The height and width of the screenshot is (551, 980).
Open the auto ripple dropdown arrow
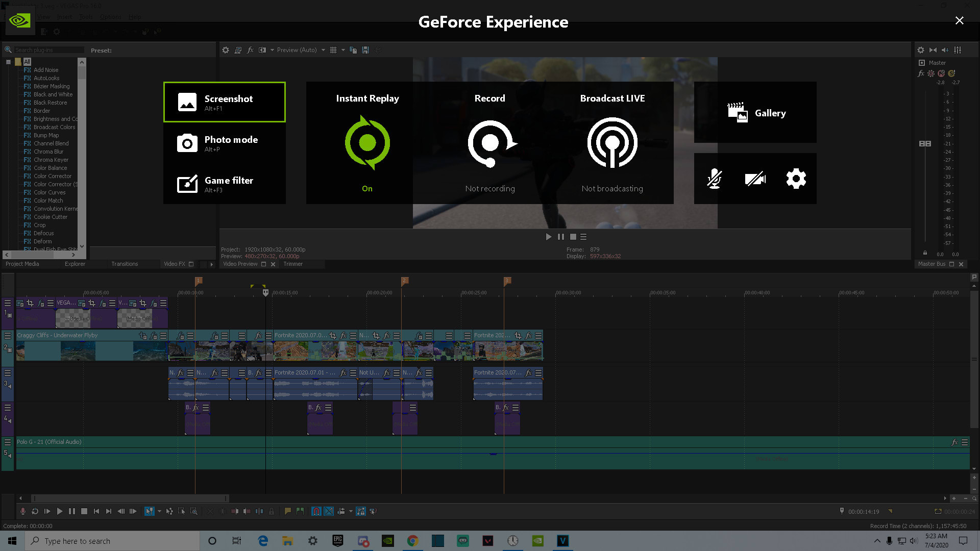(x=351, y=511)
